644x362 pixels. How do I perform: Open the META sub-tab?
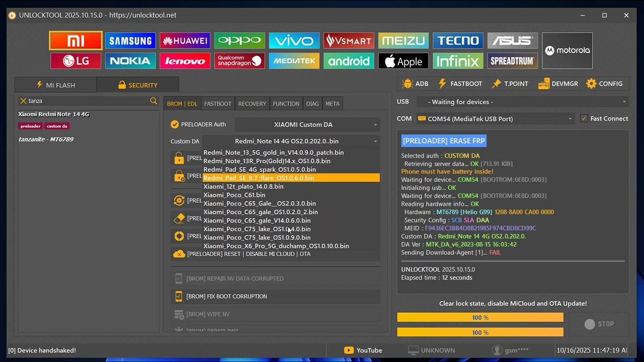(x=333, y=104)
